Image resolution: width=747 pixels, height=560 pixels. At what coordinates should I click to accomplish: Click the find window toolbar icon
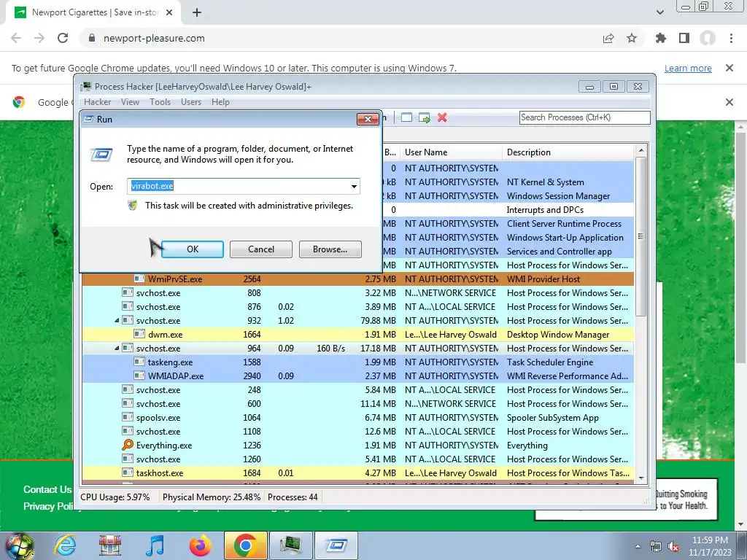[x=406, y=117]
